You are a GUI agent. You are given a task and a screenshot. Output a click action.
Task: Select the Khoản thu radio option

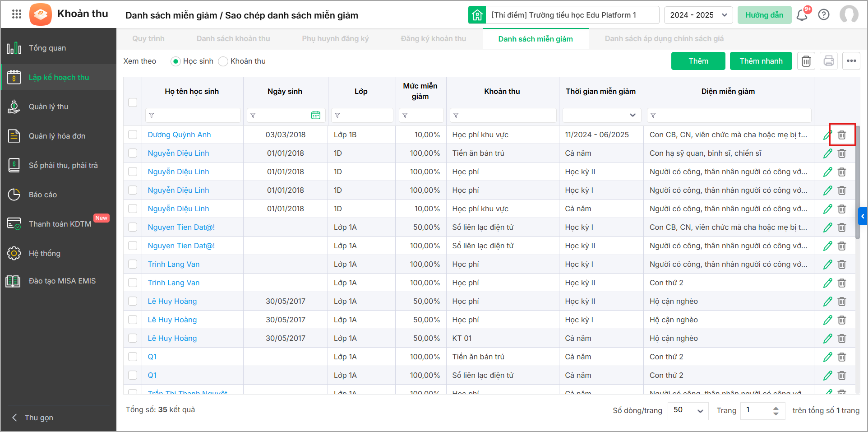[223, 61]
